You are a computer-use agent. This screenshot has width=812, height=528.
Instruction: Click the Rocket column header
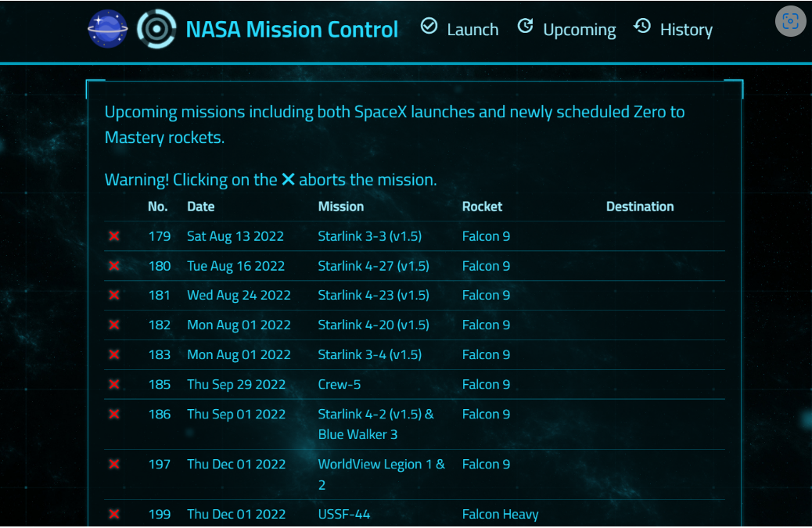(x=482, y=207)
